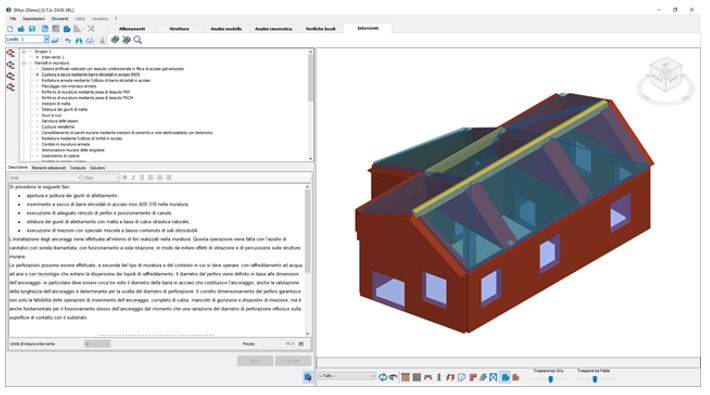The height and width of the screenshot is (395, 710).
Task: Select the Cuciture metalliche tree item
Action: (58, 127)
